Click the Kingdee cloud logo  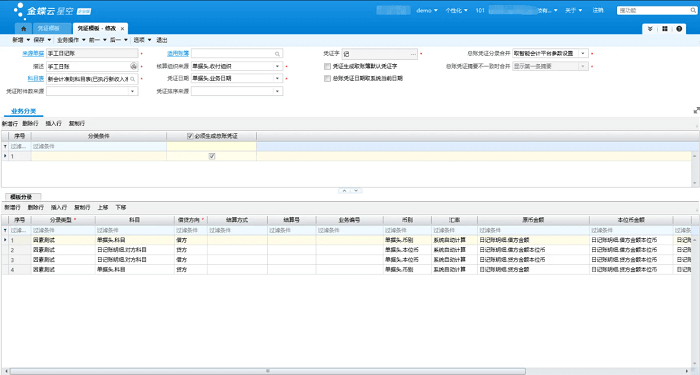tap(53, 11)
